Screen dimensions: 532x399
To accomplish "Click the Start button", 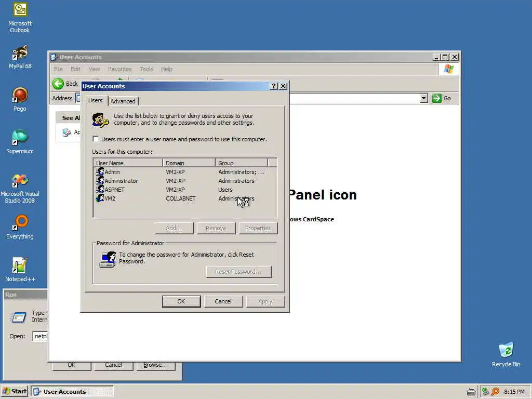I will tap(15, 391).
